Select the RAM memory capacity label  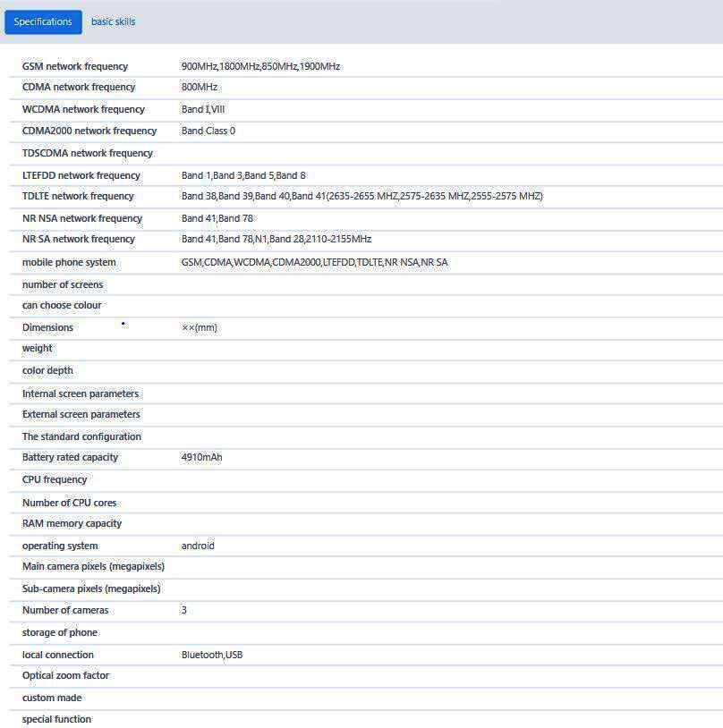pyautogui.click(x=72, y=523)
